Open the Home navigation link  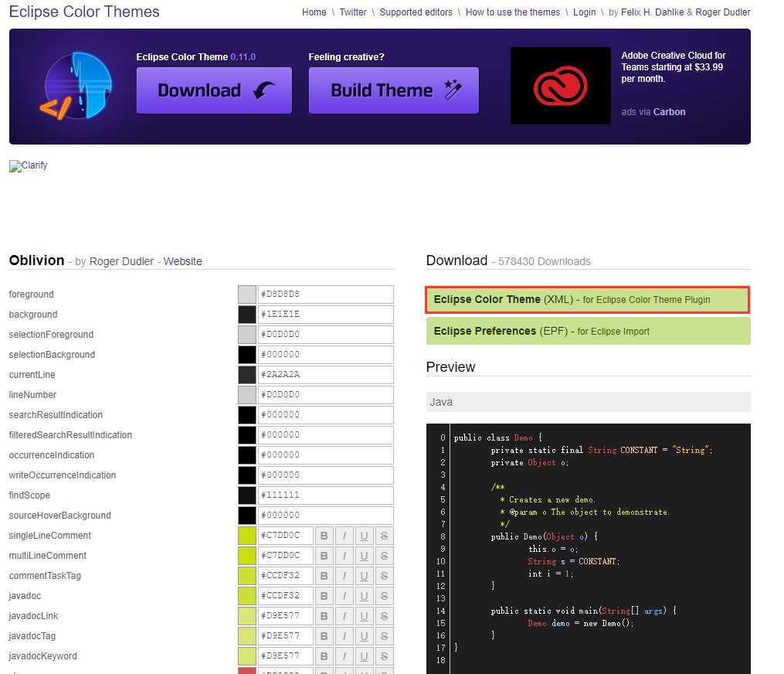314,12
